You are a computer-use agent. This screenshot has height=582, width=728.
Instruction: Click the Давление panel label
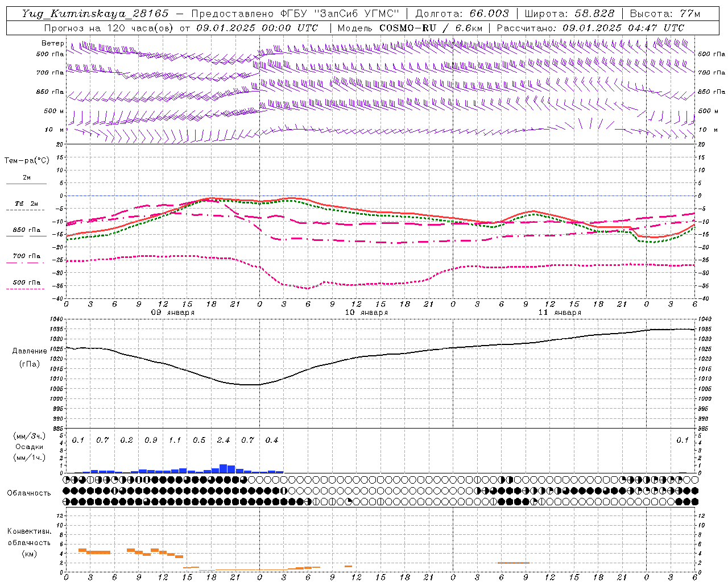(x=30, y=351)
